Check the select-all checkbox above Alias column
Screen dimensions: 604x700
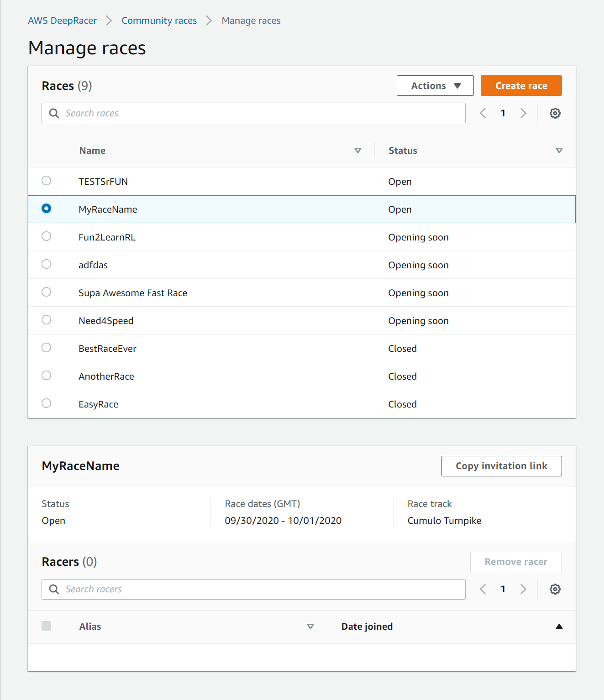(46, 626)
